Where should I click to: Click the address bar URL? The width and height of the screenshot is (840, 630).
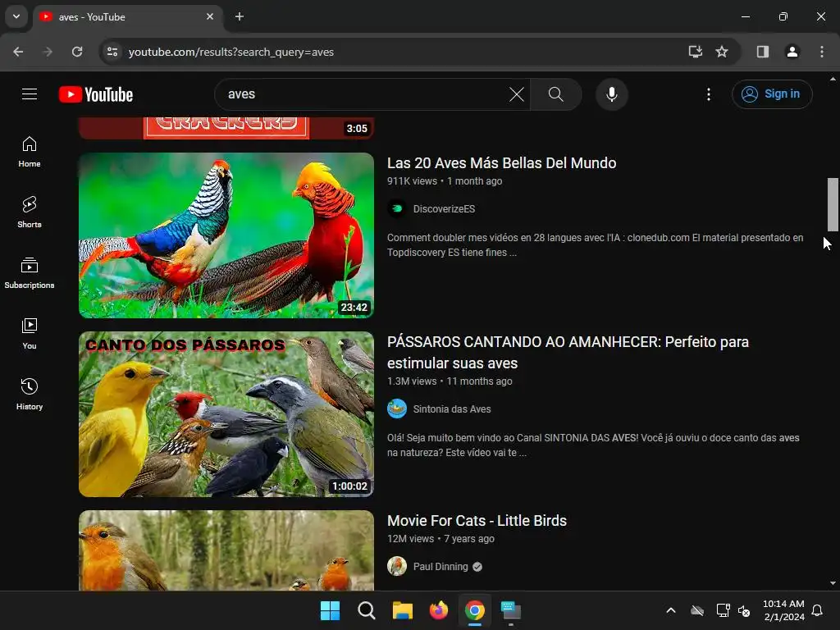pyautogui.click(x=231, y=52)
